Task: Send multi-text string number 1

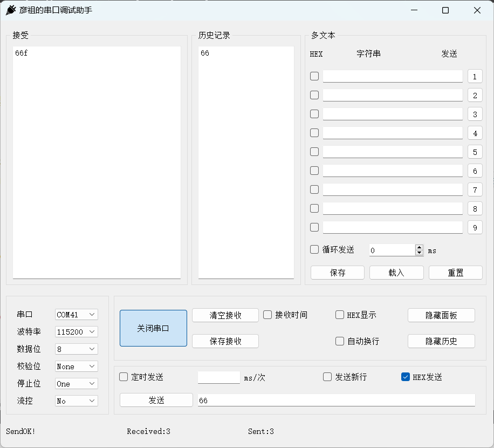Action: click(475, 76)
